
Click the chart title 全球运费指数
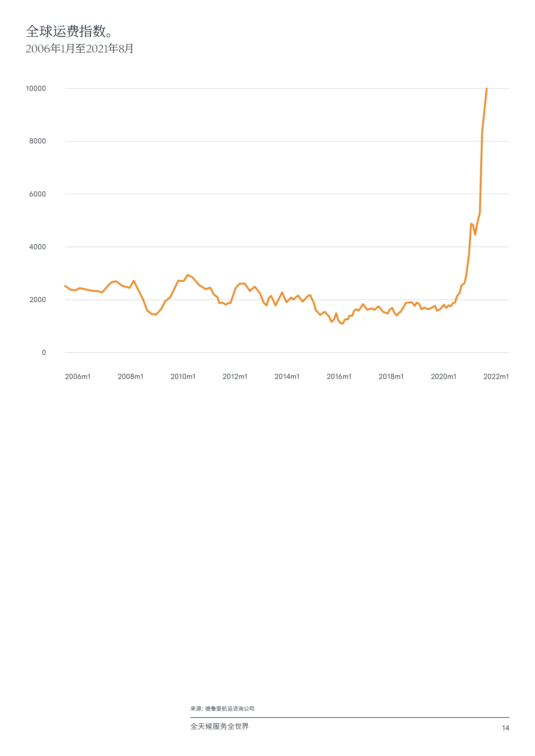[69, 31]
